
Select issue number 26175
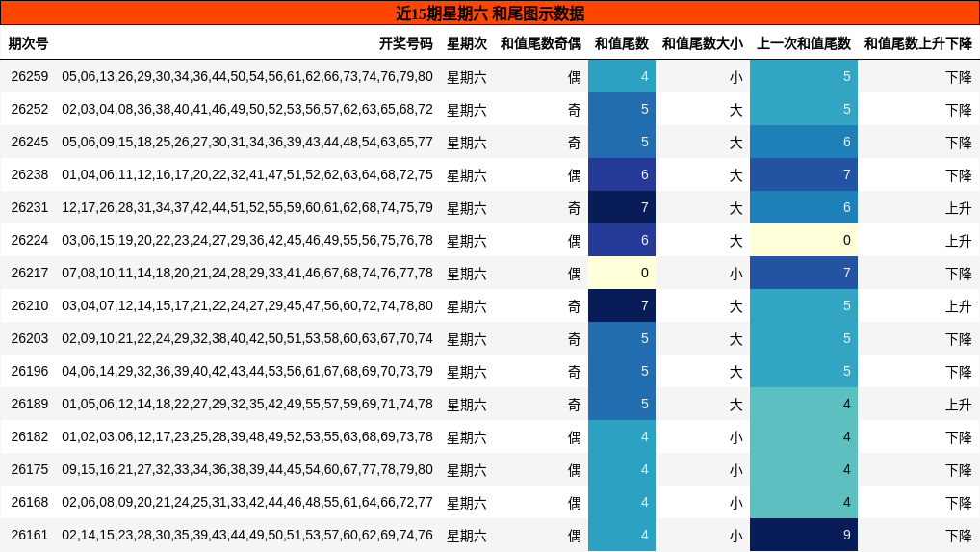point(30,469)
